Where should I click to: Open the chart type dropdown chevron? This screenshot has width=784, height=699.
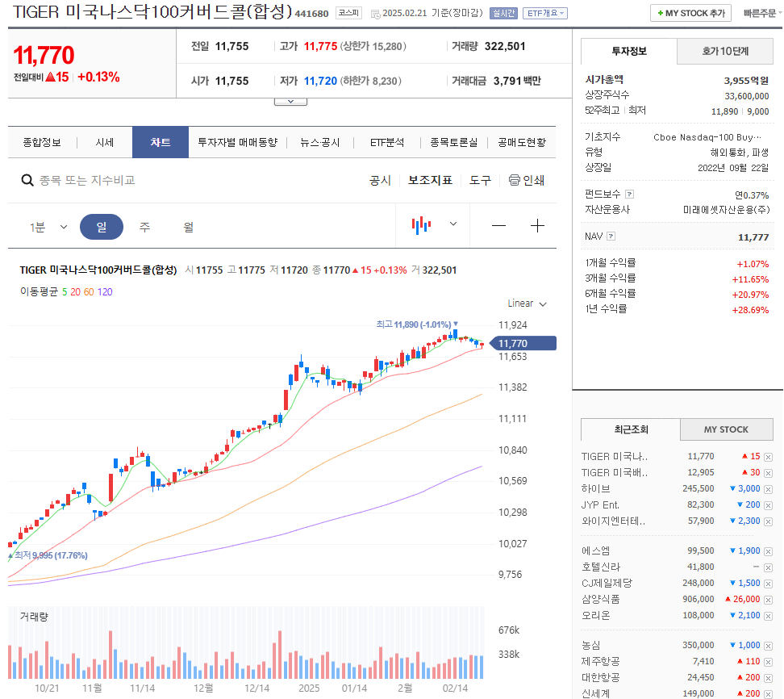(453, 224)
